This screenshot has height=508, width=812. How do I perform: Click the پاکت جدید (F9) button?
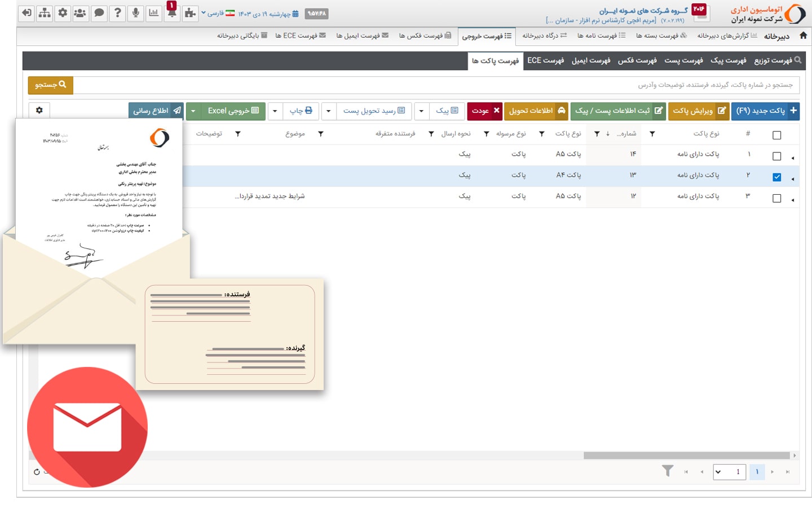tap(766, 111)
